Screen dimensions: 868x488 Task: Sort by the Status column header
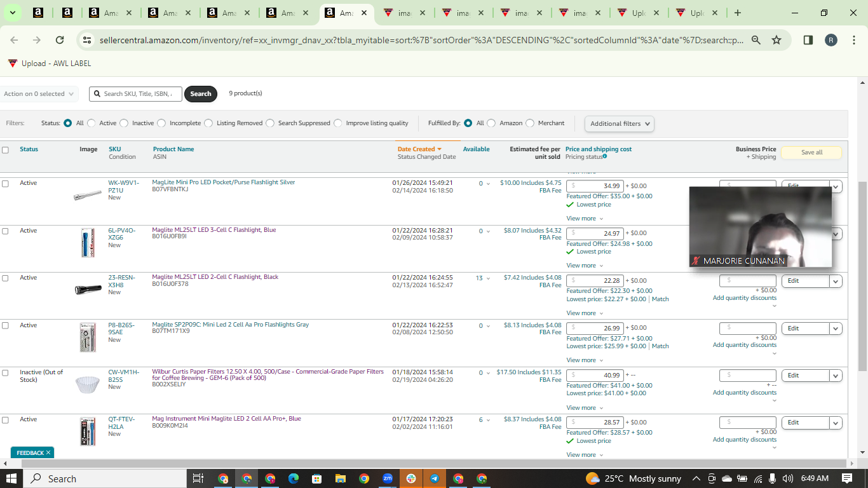[29, 149]
